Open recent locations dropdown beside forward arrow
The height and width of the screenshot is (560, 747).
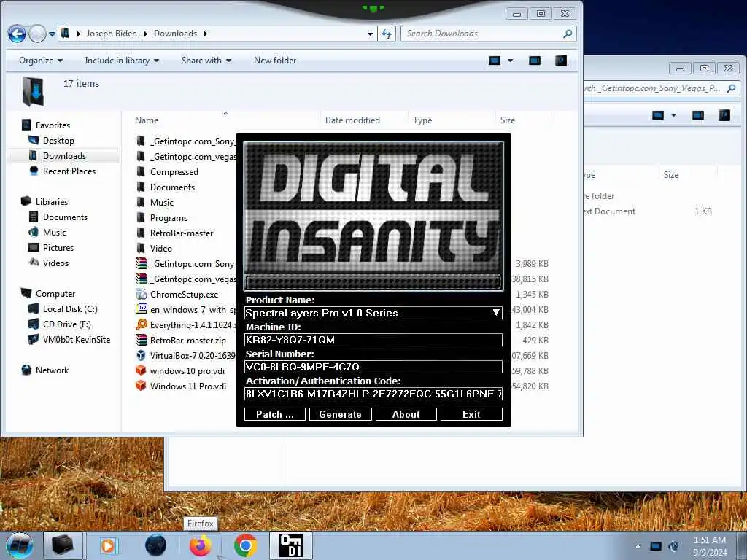pyautogui.click(x=52, y=34)
